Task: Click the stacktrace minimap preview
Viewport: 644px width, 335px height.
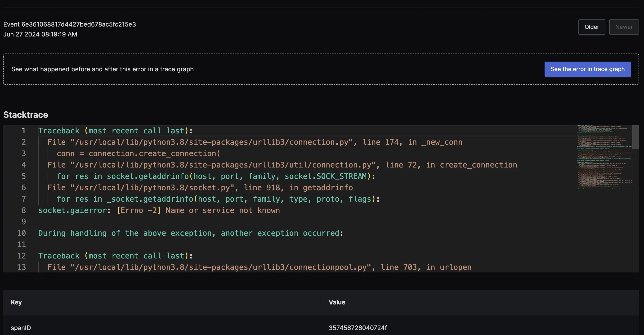Action: pos(604,157)
